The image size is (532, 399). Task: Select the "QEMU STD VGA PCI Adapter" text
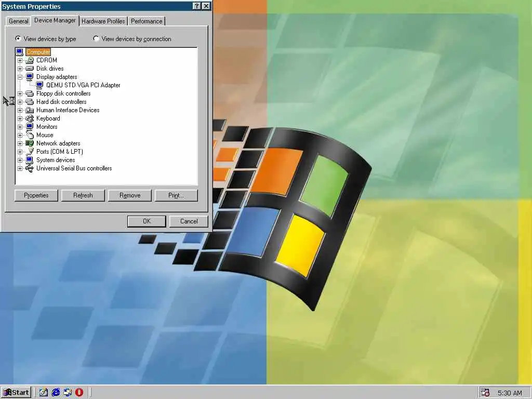coord(83,85)
